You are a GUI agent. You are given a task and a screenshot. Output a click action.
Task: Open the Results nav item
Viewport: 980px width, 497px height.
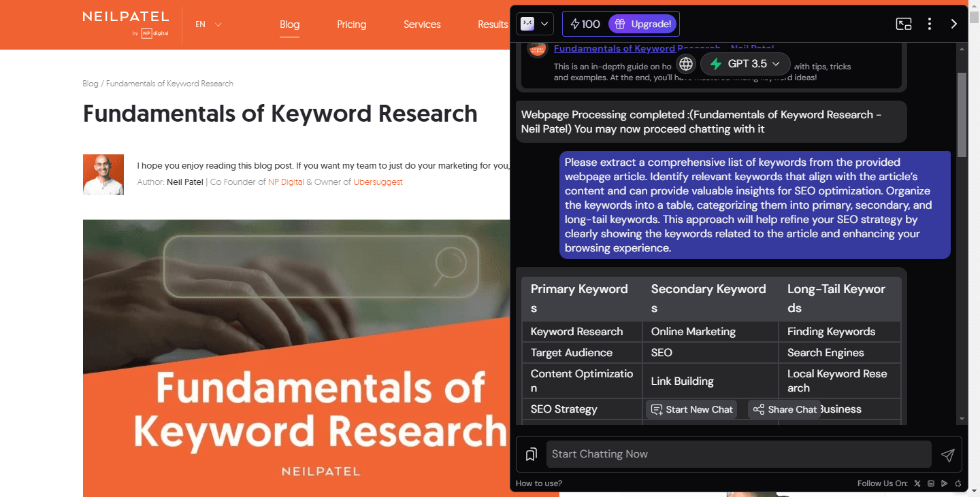coord(493,24)
